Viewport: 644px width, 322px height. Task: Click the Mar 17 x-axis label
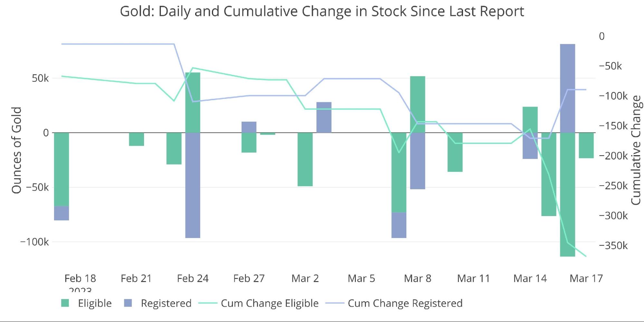(586, 278)
